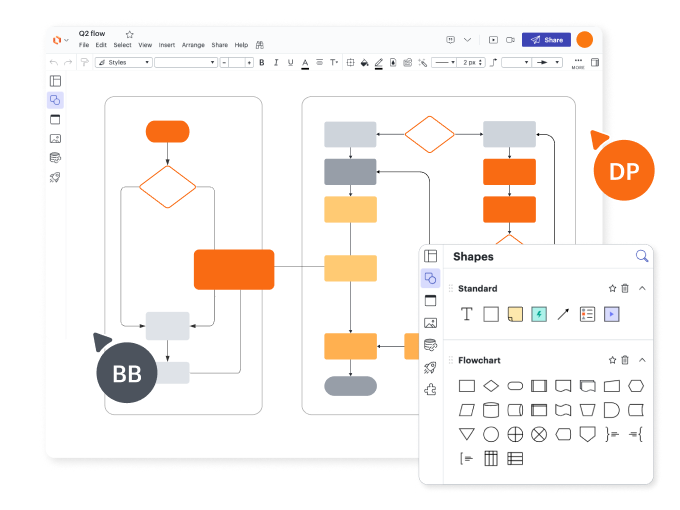The height and width of the screenshot is (510, 680).
Task: Choose the diamond decision flowchart shape
Action: click(x=491, y=386)
